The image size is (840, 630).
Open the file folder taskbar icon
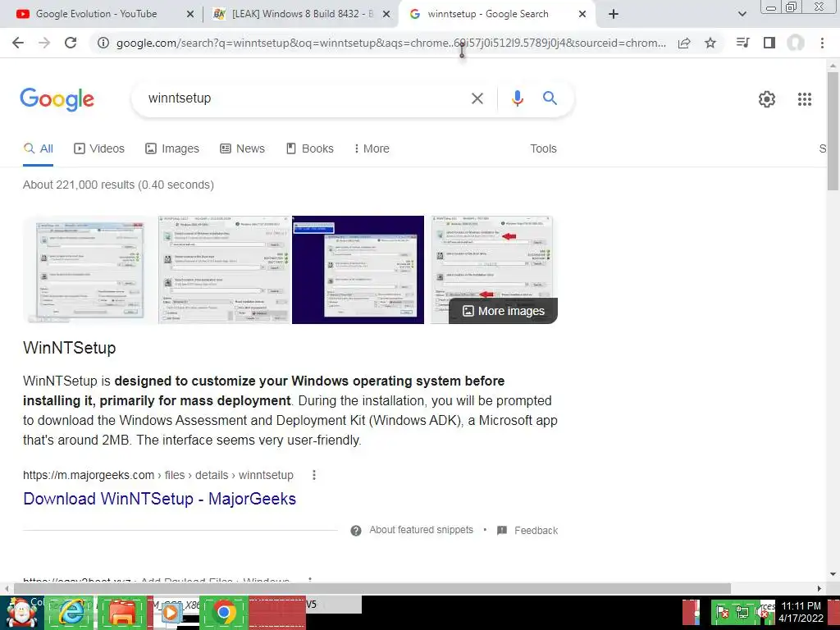(123, 612)
